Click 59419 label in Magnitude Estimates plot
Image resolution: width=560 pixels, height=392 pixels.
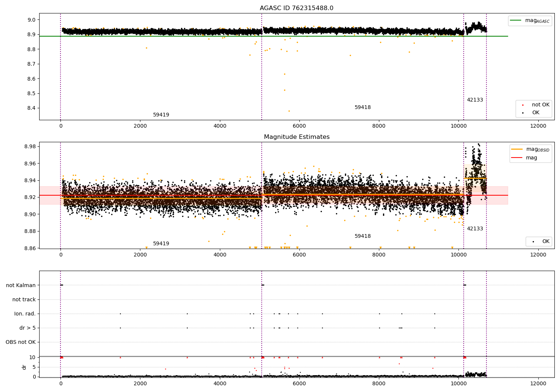pos(161,244)
